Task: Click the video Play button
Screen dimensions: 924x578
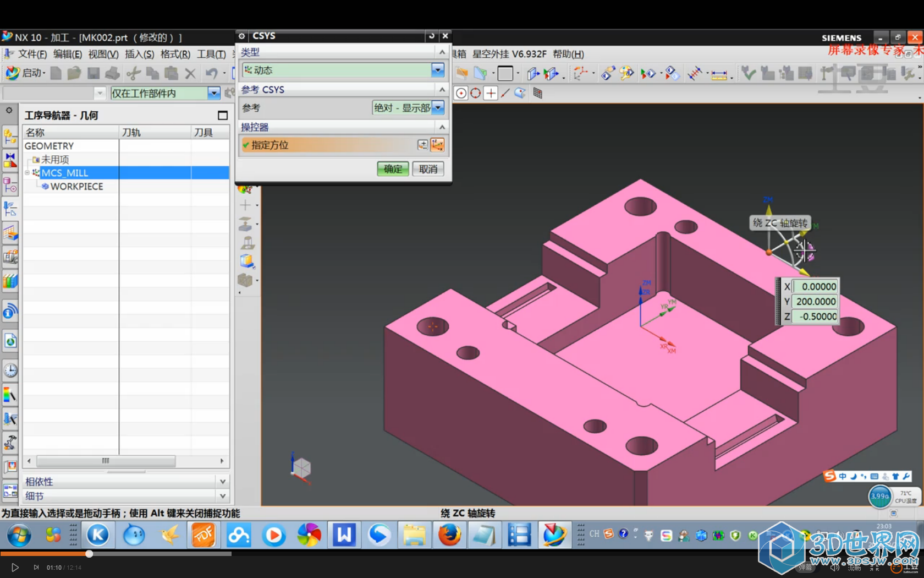Action: click(x=15, y=567)
